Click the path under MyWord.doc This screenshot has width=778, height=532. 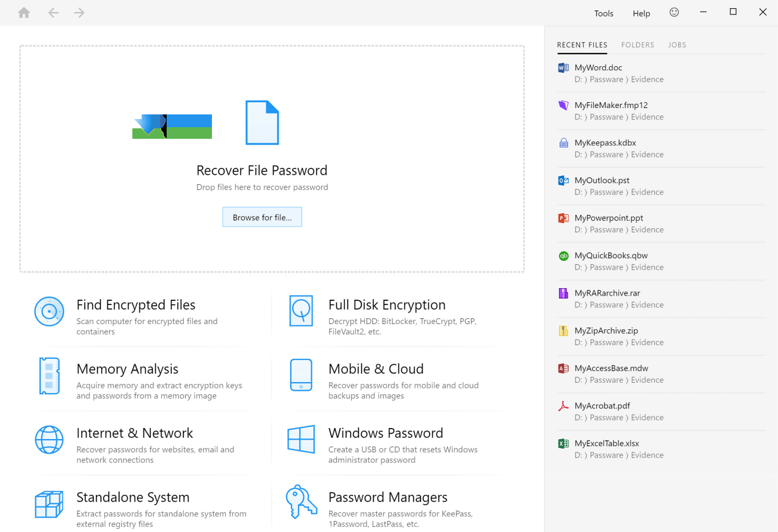point(619,80)
